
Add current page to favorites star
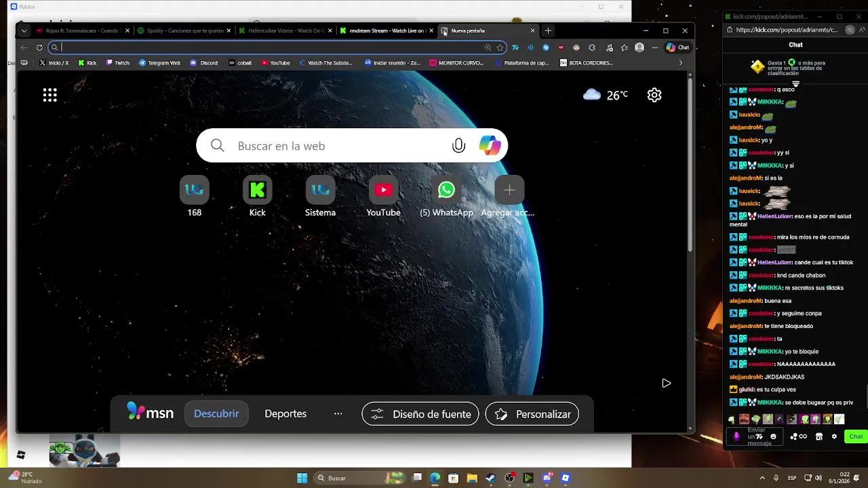500,47
